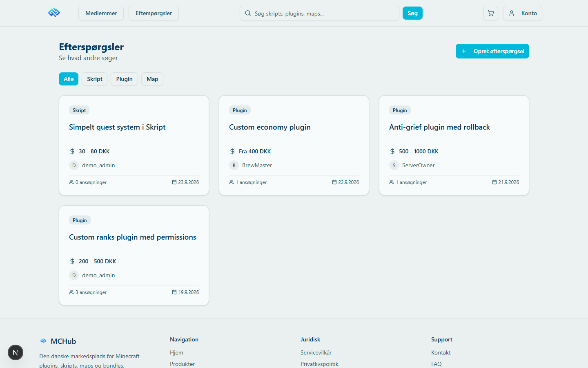The width and height of the screenshot is (588, 368).
Task: Open the Next.js dev tools badge
Action: [x=16, y=352]
